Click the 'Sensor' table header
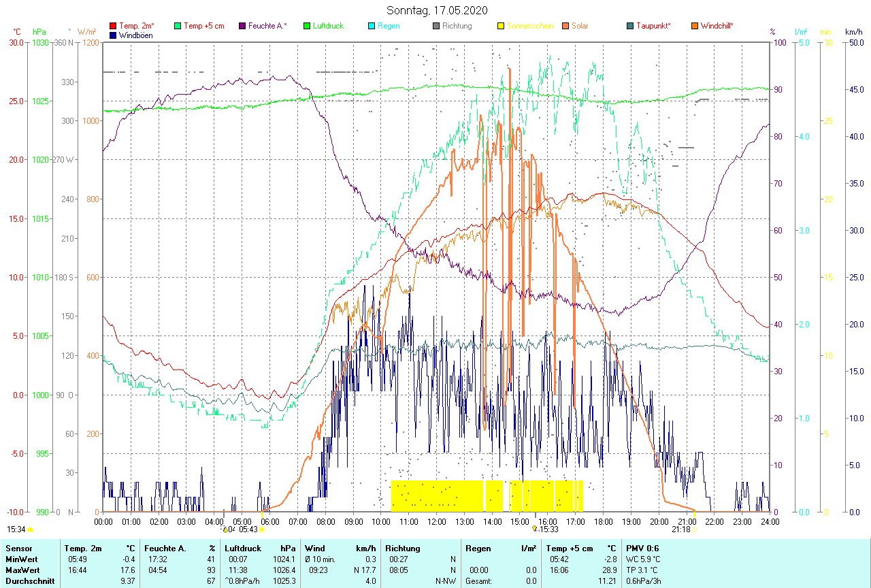The image size is (871, 588). point(18,549)
